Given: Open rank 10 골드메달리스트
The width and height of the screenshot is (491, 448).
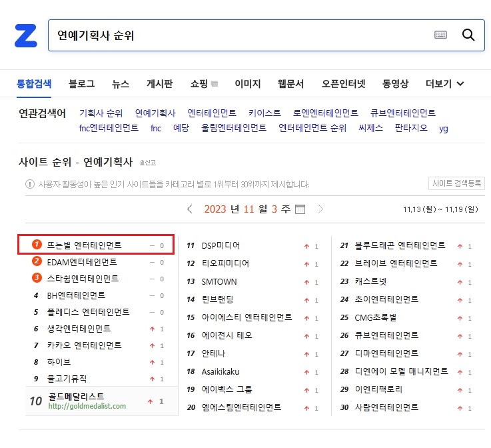Looking at the screenshot, I should [x=76, y=396].
